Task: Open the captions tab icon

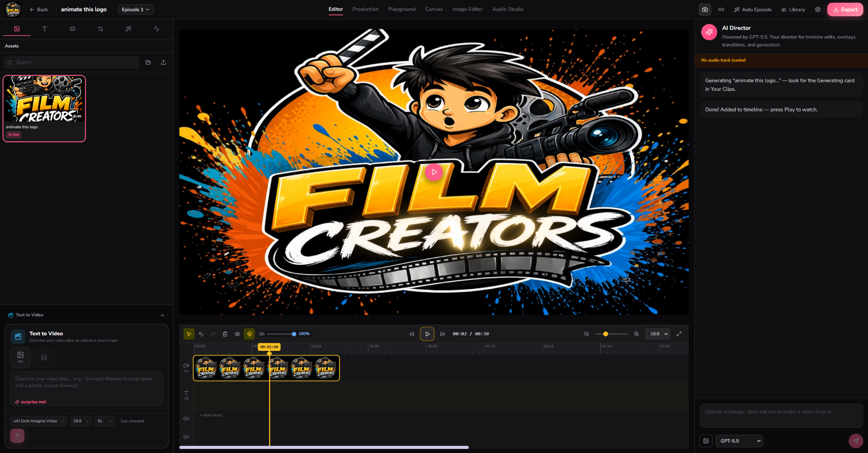Action: click(72, 28)
